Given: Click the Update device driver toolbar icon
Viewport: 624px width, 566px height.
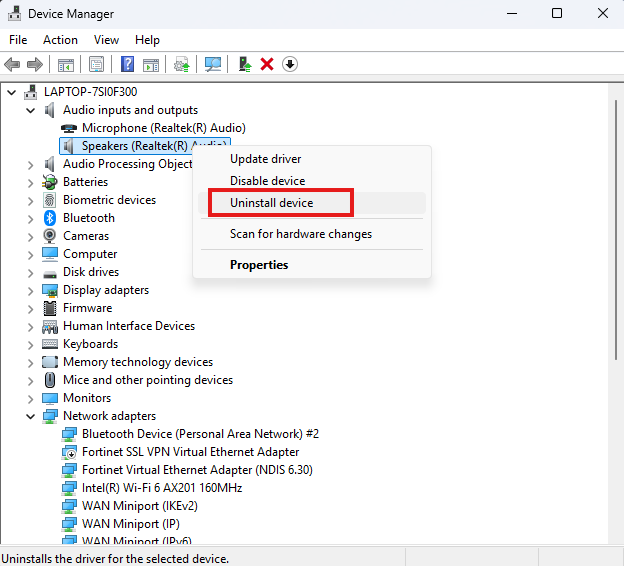Looking at the screenshot, I should tap(182, 64).
